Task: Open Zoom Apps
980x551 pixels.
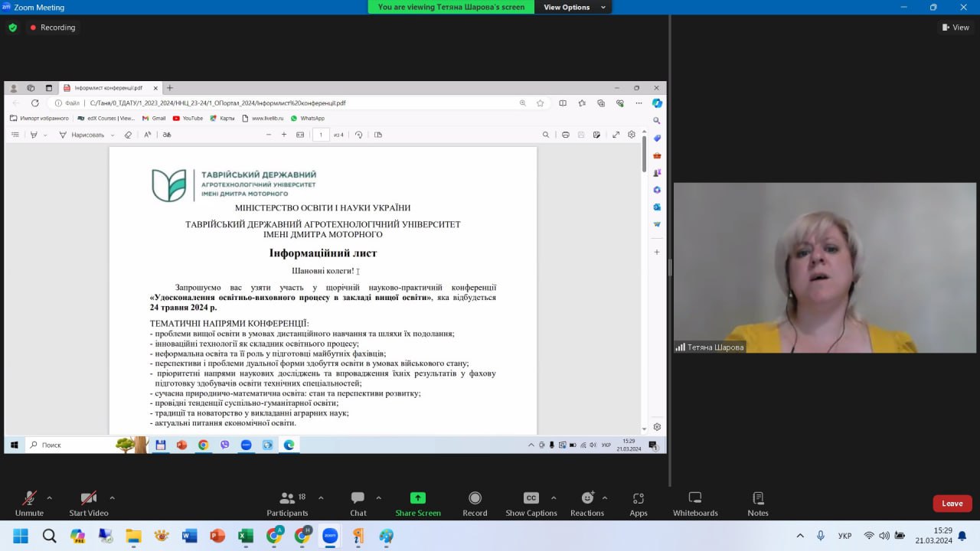Action: tap(639, 504)
